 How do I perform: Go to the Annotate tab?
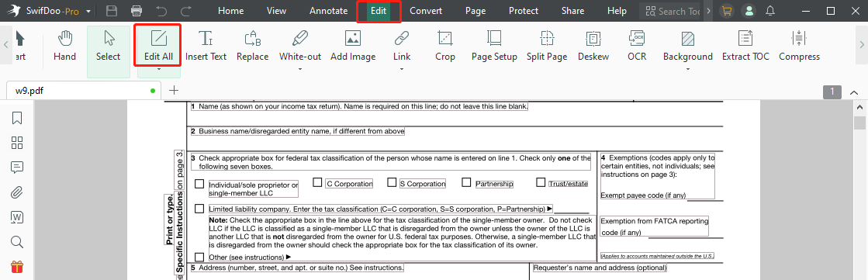329,11
